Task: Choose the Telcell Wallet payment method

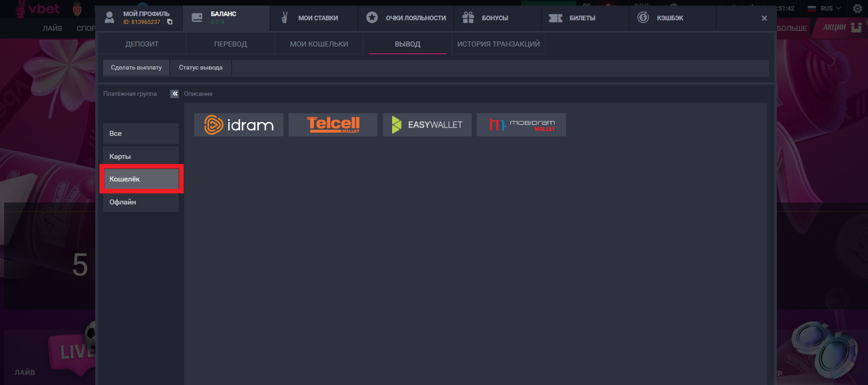Action: point(333,125)
